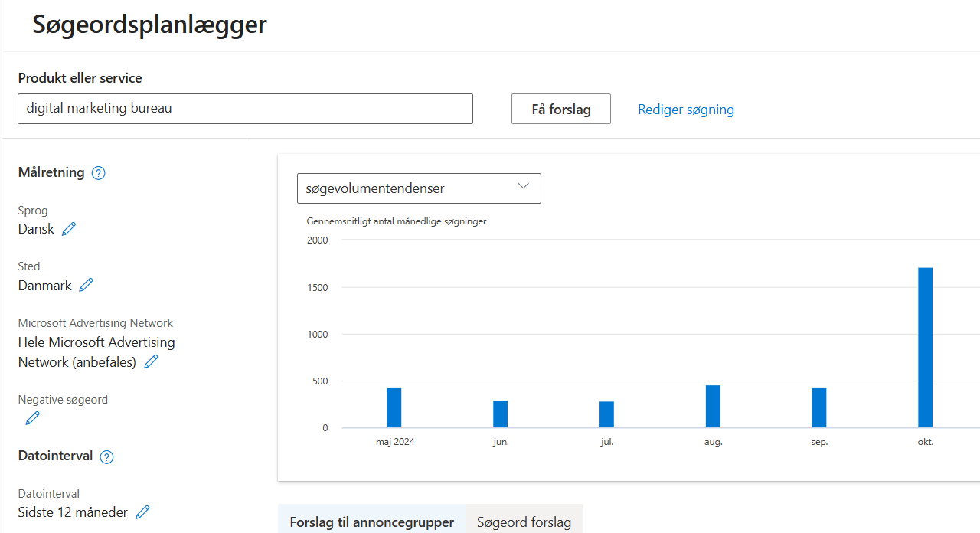Screen dimensions: 980x533
Task: Click the sep. bar in the chart
Action: click(x=819, y=408)
